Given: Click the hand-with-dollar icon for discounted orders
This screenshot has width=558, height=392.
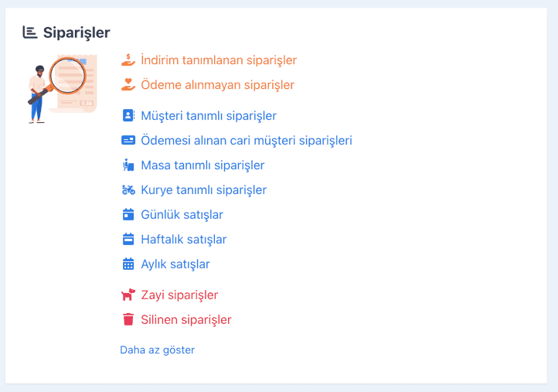Looking at the screenshot, I should 128,60.
